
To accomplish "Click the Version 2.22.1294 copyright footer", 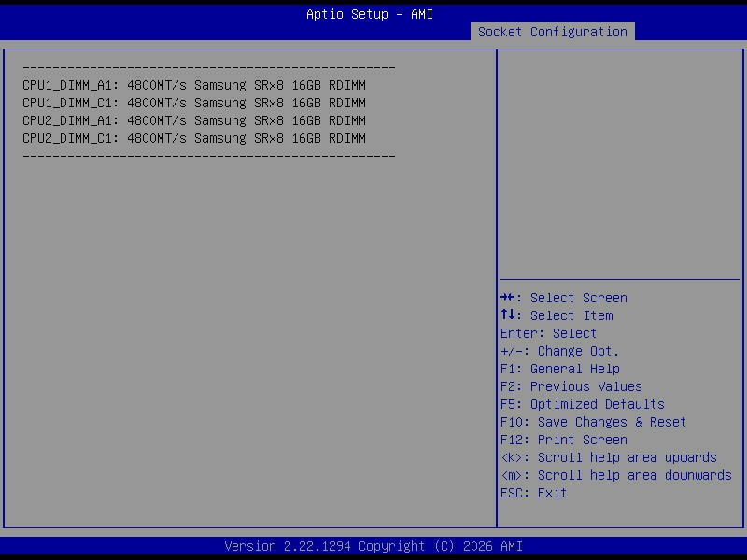I will (x=373, y=546).
